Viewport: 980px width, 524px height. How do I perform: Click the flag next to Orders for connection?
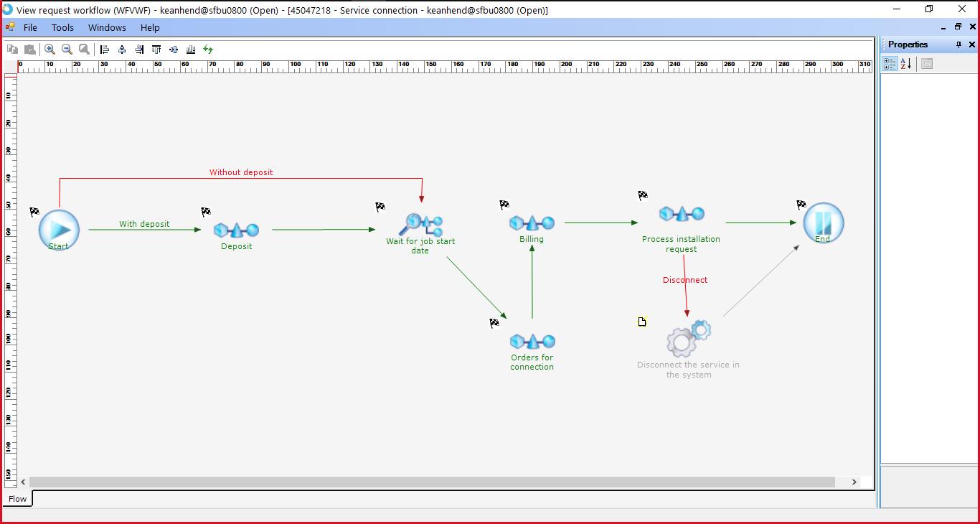click(x=494, y=323)
